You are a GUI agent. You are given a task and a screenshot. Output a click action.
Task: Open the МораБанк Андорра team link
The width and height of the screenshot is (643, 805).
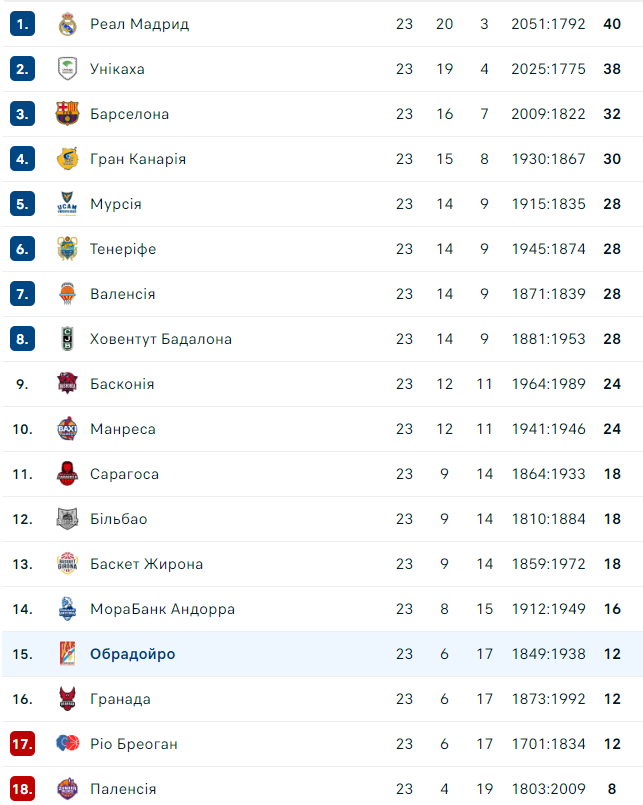[162, 609]
